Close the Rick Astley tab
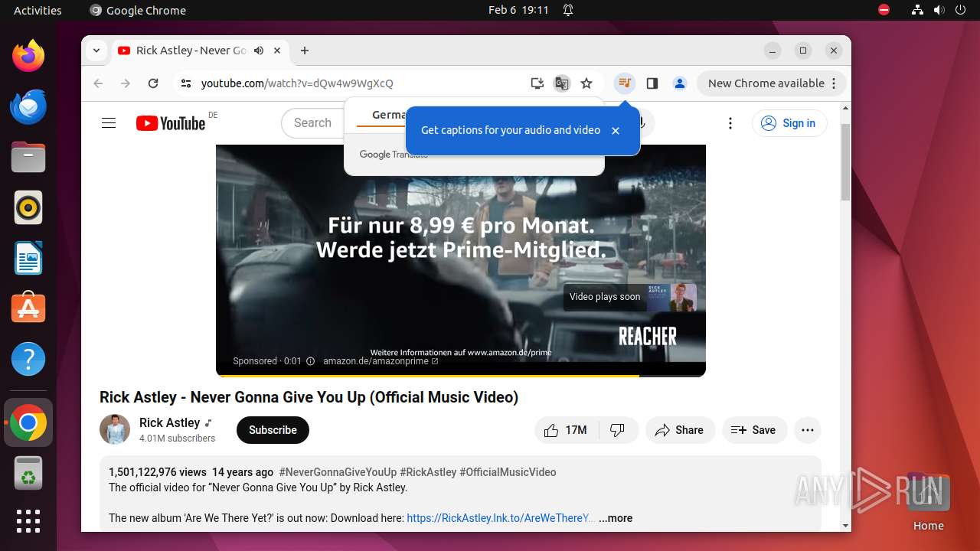This screenshot has height=551, width=980. pos(277,51)
